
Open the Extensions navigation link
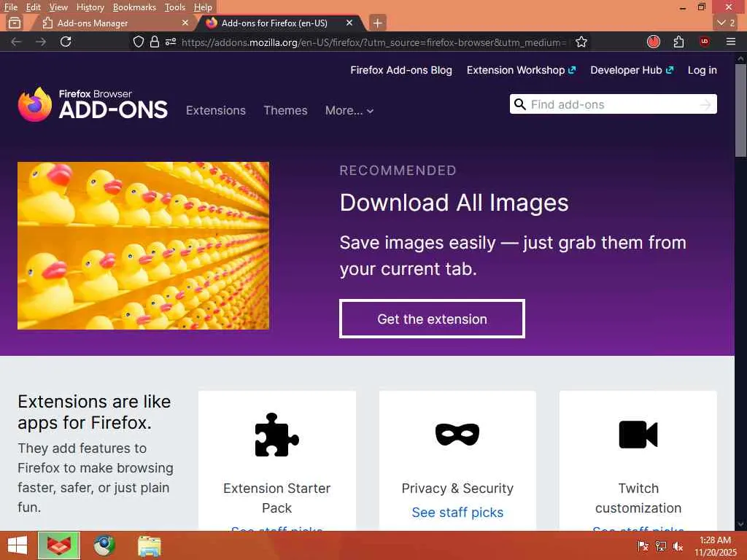pyautogui.click(x=216, y=111)
